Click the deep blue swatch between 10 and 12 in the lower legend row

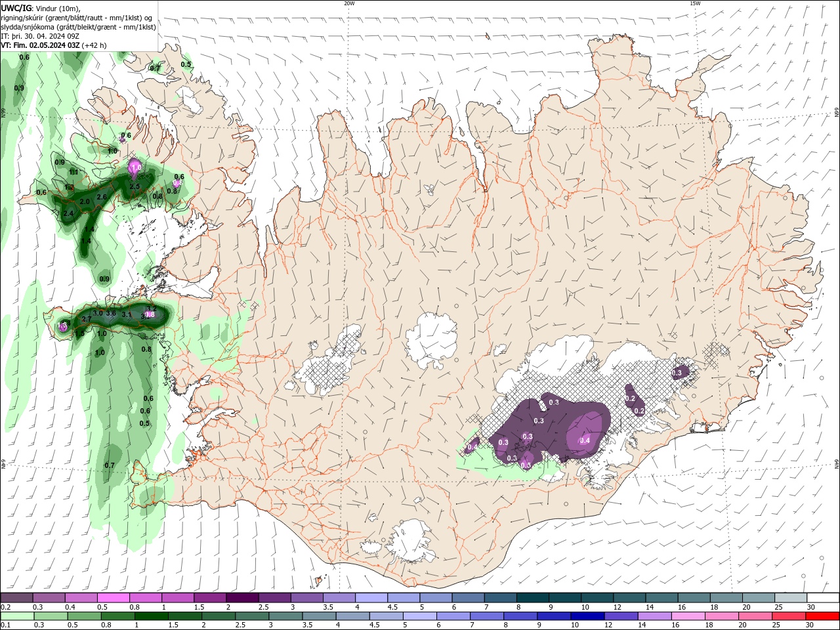587,616
